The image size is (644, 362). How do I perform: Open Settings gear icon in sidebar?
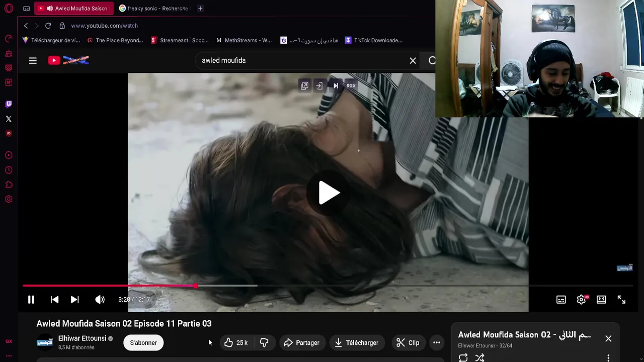(9, 199)
